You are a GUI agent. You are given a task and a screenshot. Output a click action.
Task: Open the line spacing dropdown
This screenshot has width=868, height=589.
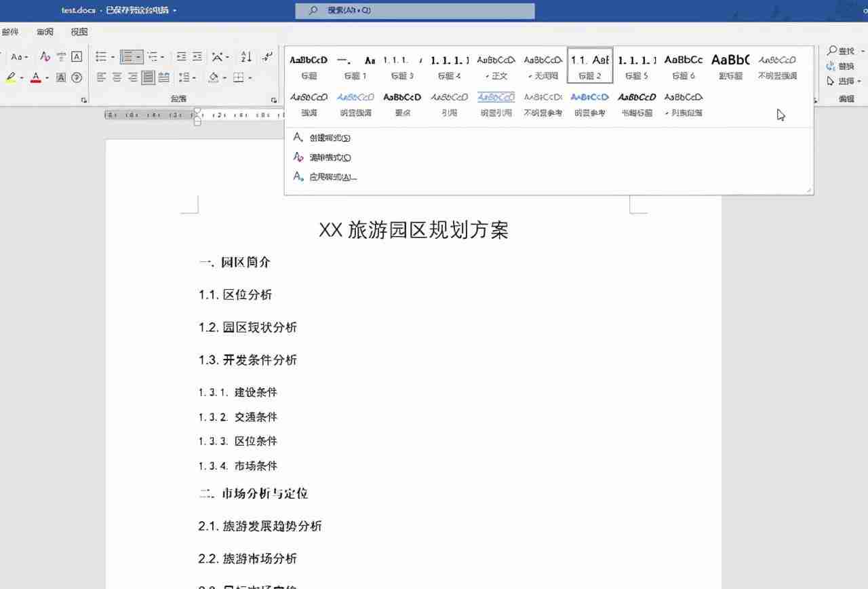tap(195, 77)
